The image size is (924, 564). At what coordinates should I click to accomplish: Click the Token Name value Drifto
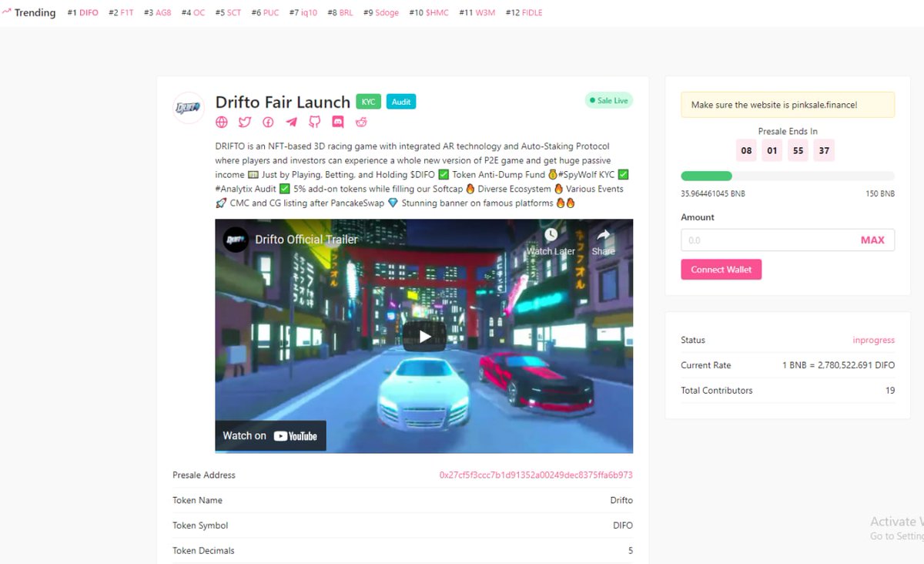[621, 500]
